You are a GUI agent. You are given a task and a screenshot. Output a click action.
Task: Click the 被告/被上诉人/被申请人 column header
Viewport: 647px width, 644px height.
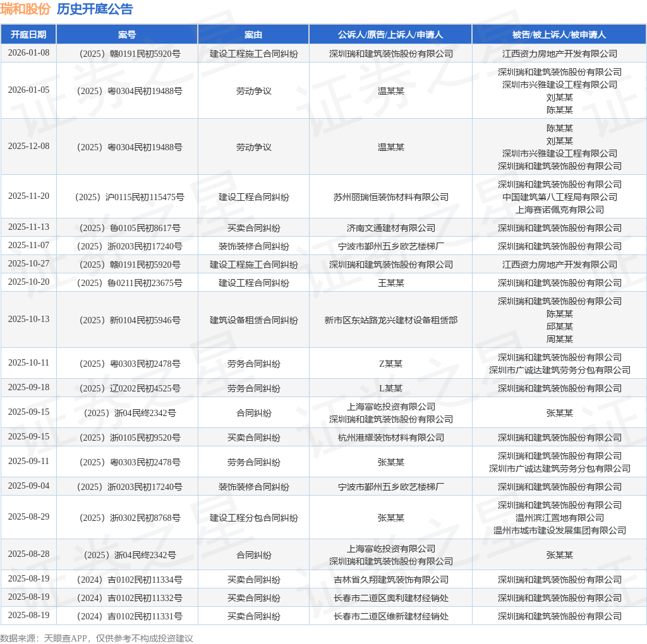point(559,35)
